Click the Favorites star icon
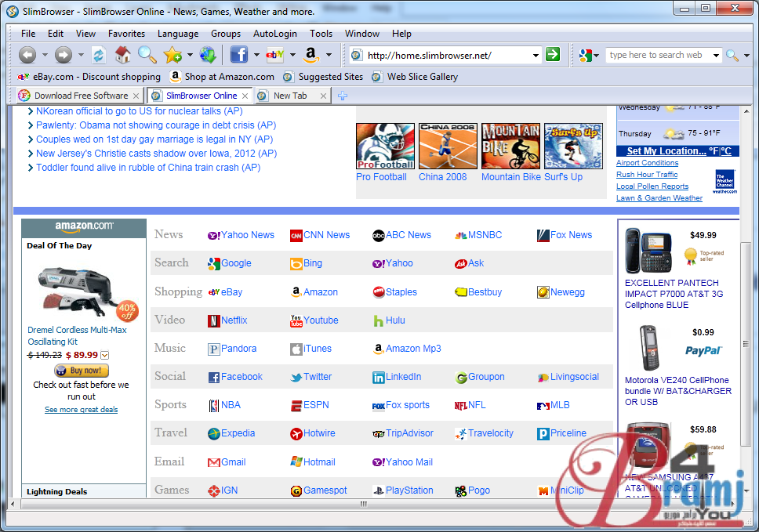Viewport: 759px width, 532px height. [x=172, y=55]
